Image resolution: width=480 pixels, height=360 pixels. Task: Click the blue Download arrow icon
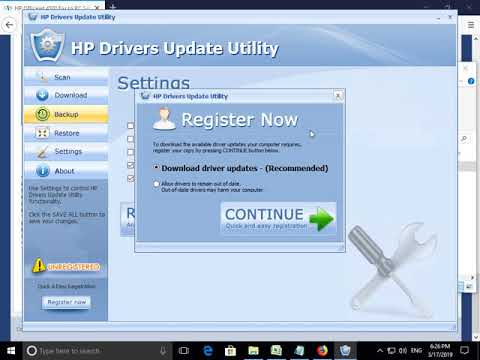tap(42, 95)
